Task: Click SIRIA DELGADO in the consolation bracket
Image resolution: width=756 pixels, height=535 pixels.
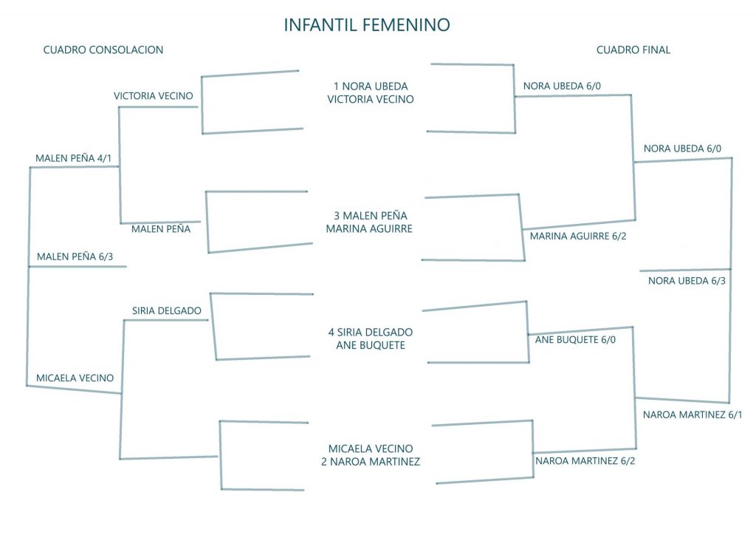Action: (167, 311)
